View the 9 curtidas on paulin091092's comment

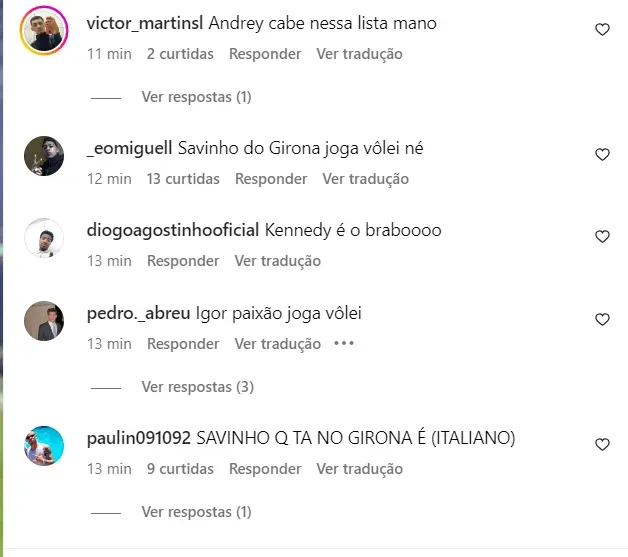(180, 469)
